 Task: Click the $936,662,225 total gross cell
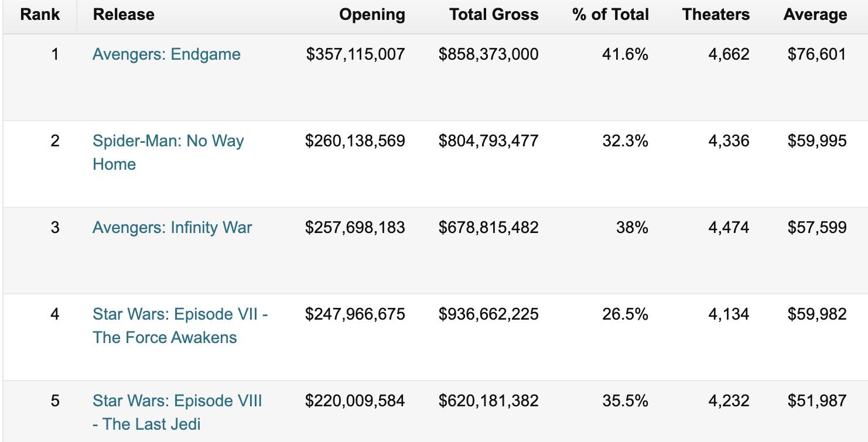tap(488, 314)
